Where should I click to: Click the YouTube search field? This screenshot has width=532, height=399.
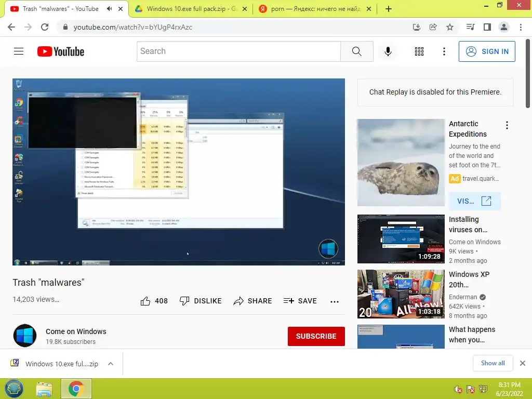(238, 51)
